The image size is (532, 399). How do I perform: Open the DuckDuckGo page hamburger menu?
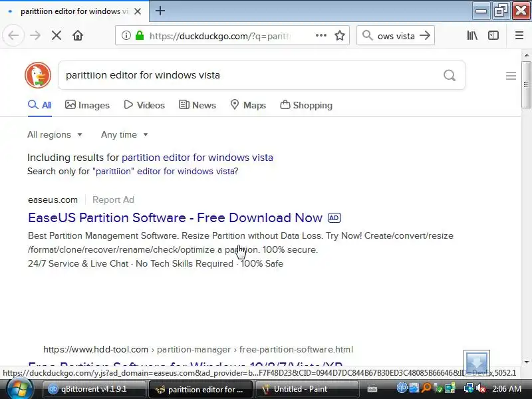511,76
